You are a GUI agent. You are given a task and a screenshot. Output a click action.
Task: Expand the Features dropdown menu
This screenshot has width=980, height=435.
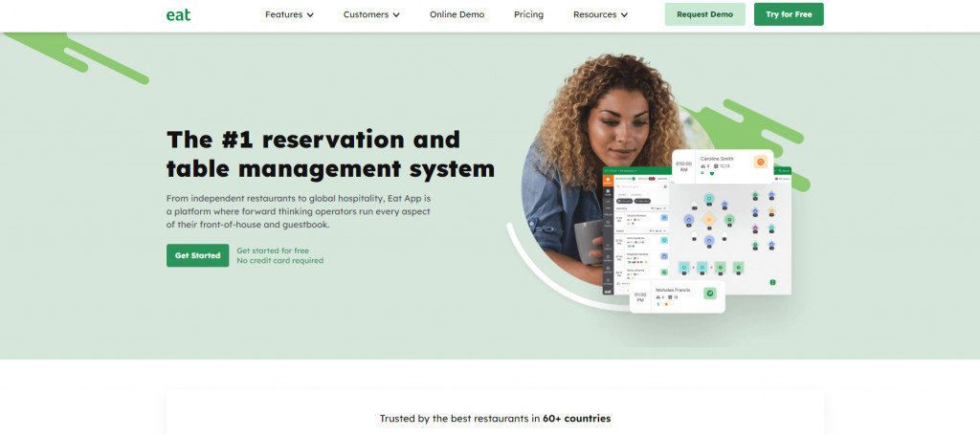[x=289, y=14]
